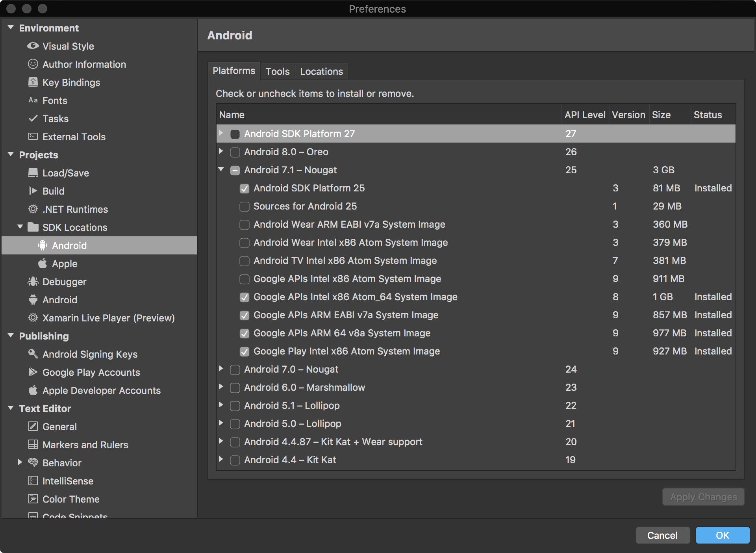
Task: Enable Sources for Android 25
Action: pyautogui.click(x=244, y=206)
